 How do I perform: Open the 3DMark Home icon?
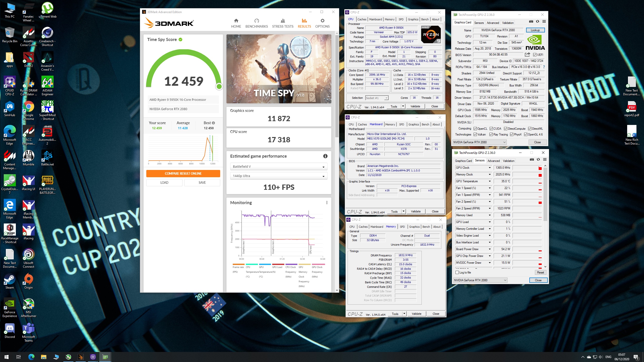coord(236,21)
